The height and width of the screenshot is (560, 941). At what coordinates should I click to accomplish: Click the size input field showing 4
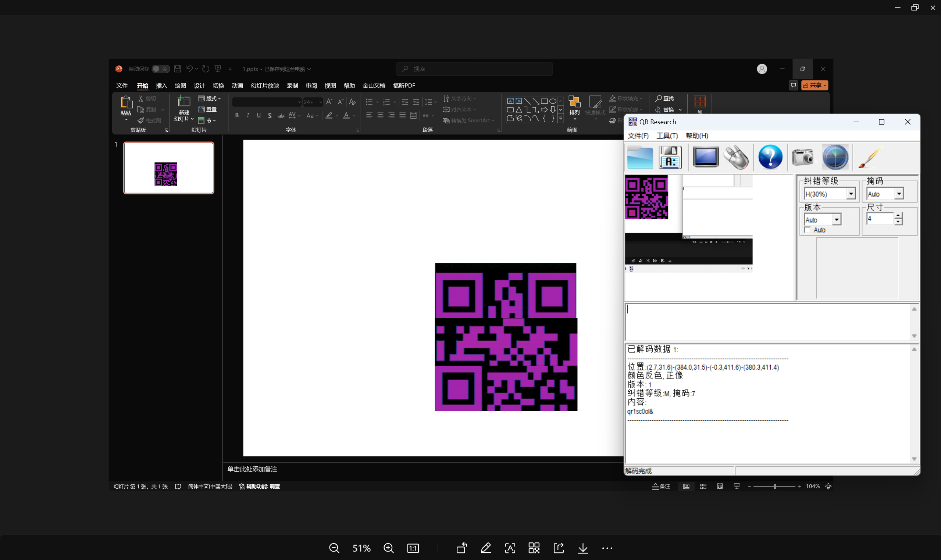pos(880,219)
